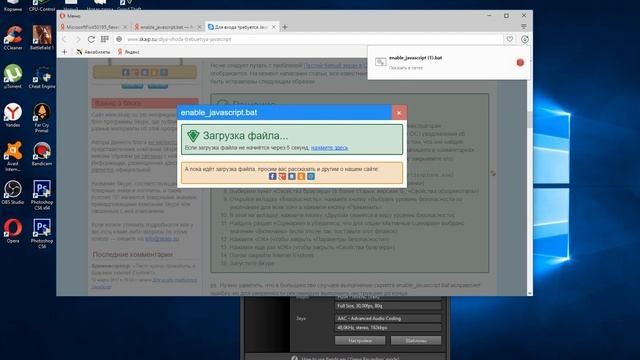Click info@skaip.su email link in sidebar
The height and width of the screenshot is (360, 640).
click(x=162, y=238)
